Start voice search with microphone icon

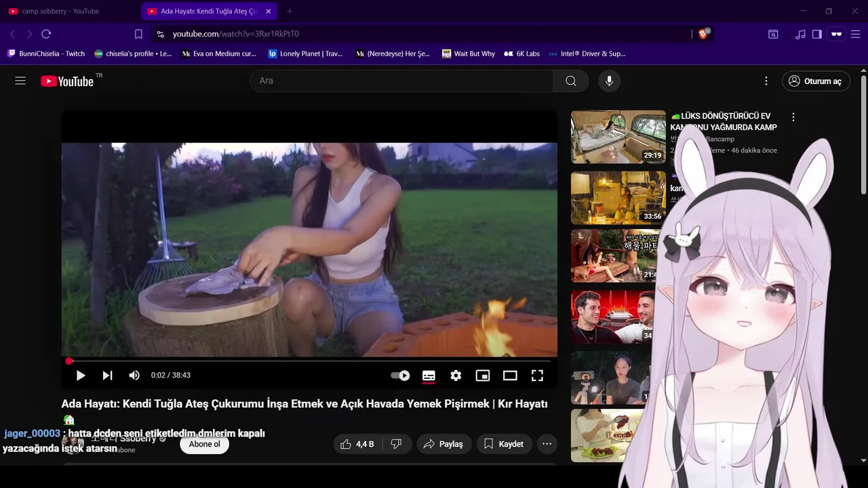pyautogui.click(x=609, y=81)
